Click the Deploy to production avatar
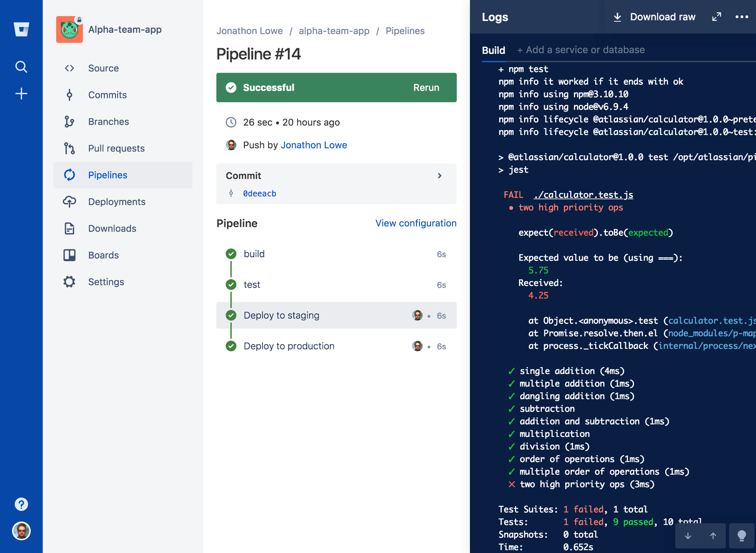Screen dimensions: 756x553 tap(418, 346)
